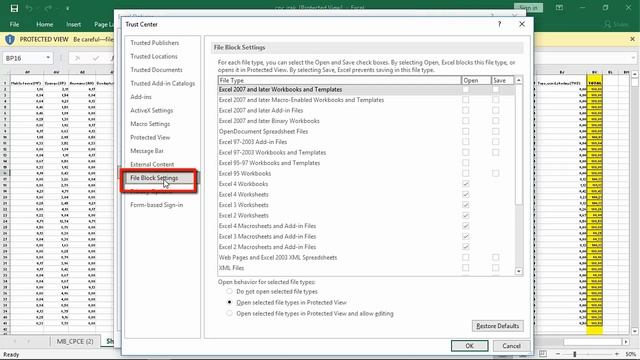Click the Ribbon Display Options icon

(x=559, y=8)
